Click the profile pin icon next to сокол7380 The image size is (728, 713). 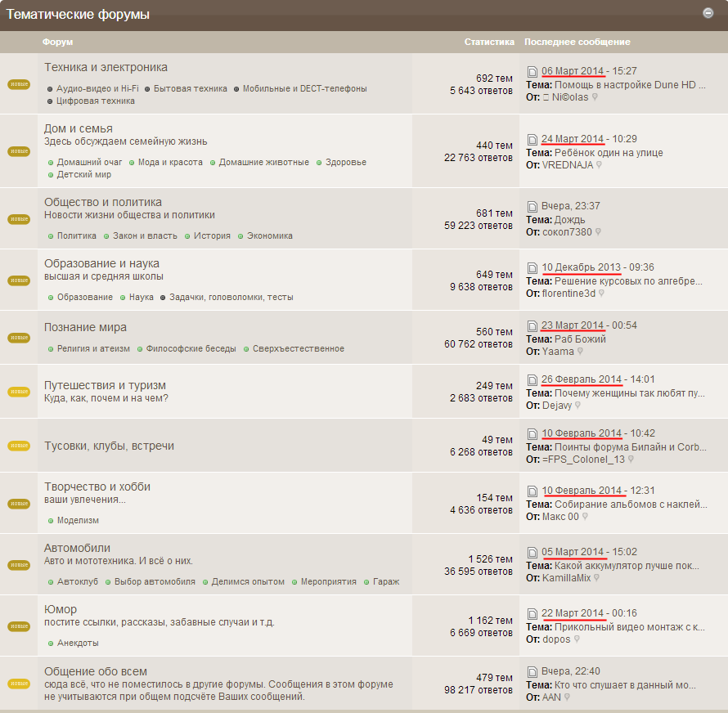pos(598,231)
